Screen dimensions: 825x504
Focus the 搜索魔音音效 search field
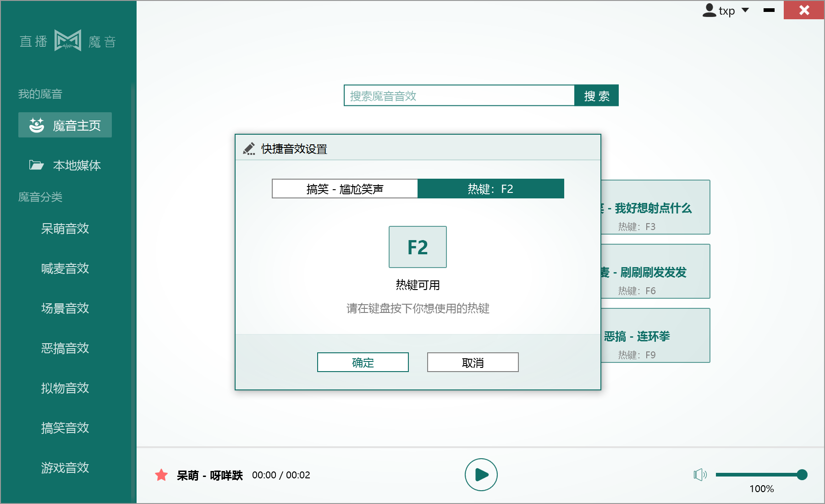(x=459, y=95)
